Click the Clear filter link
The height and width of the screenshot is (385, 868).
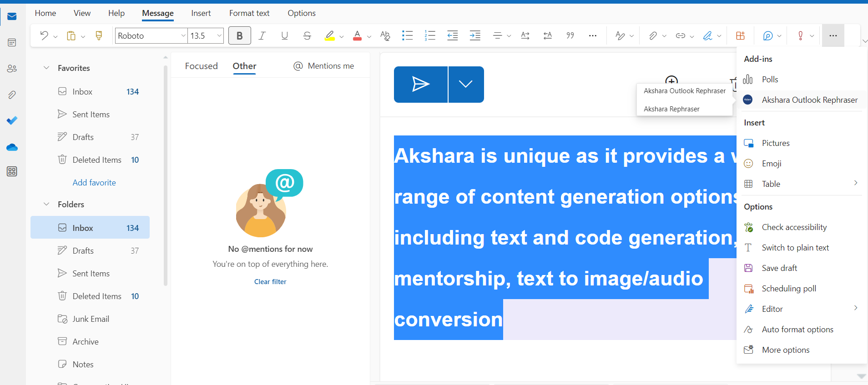coord(270,282)
